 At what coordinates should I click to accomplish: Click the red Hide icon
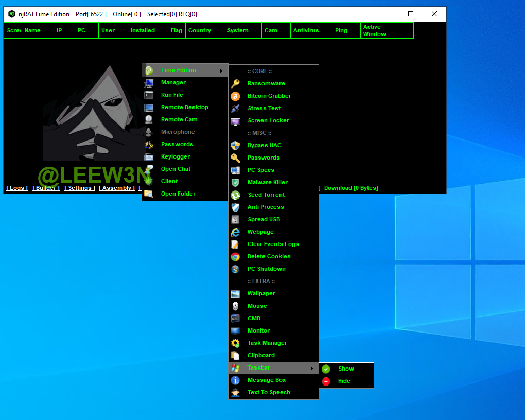tap(326, 381)
